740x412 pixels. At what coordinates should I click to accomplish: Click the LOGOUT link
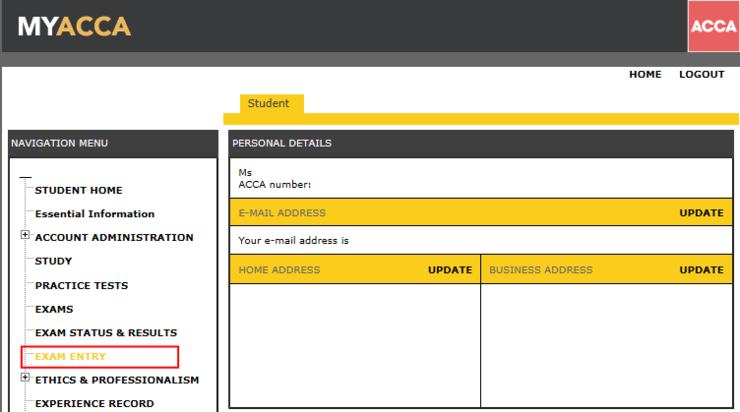coord(701,75)
